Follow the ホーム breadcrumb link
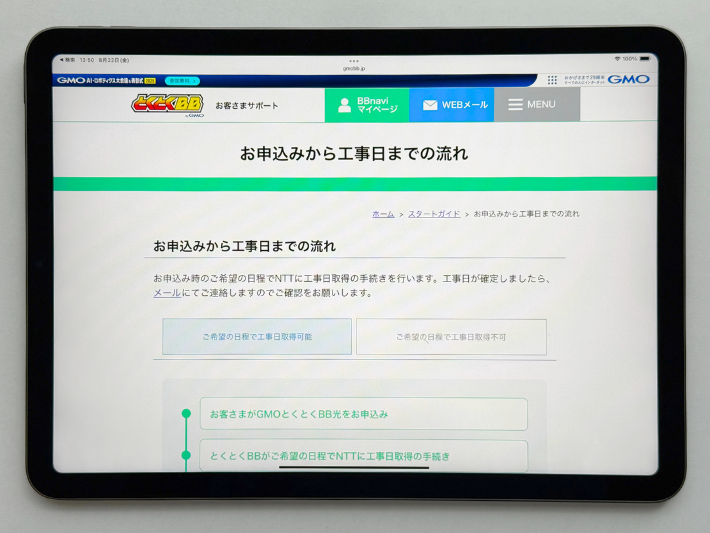710x533 pixels. (x=383, y=214)
